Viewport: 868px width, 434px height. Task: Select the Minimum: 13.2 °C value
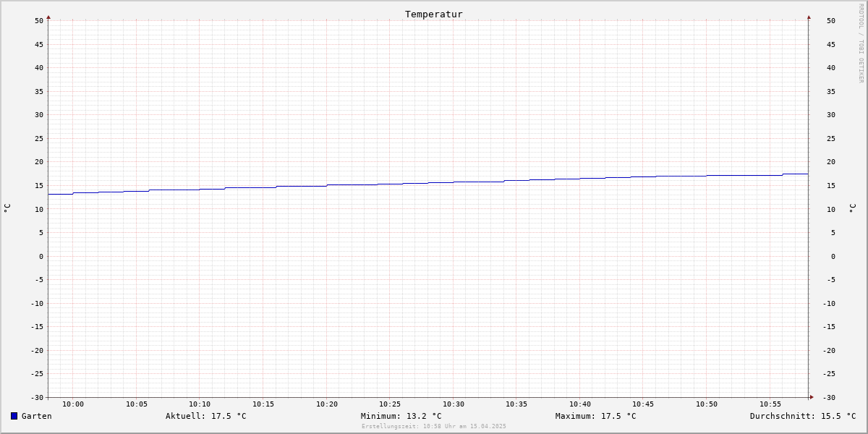(x=401, y=416)
